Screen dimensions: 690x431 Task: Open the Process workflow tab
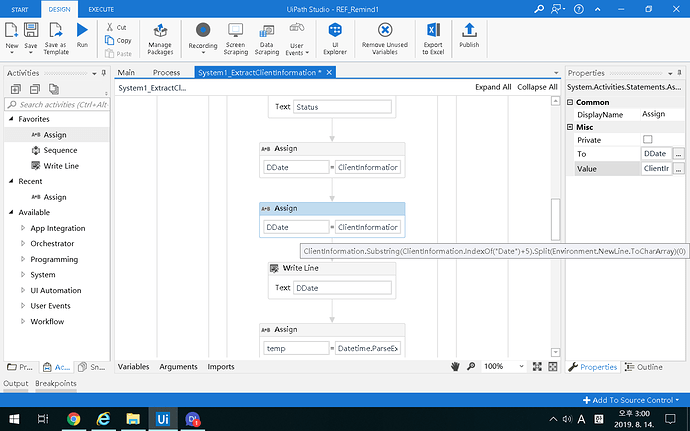(166, 73)
